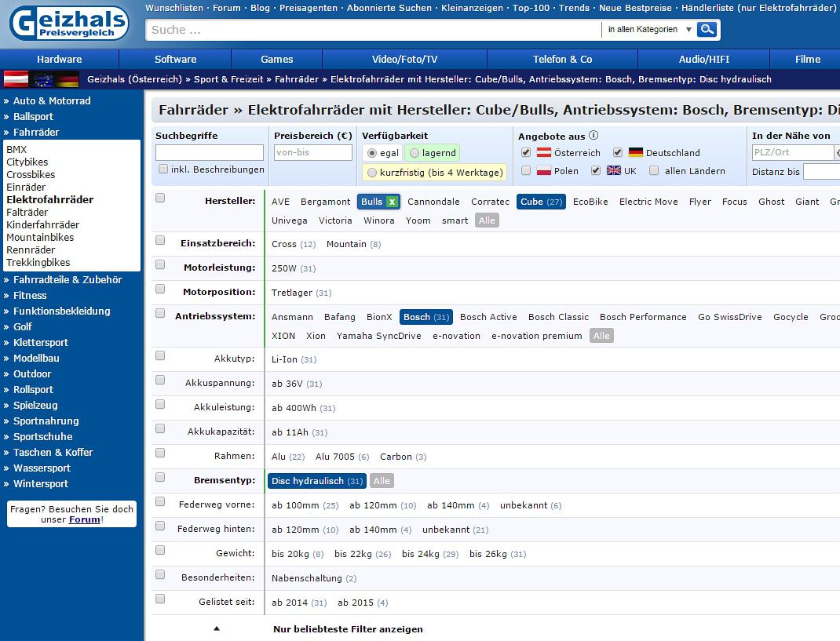
Task: Tick the Hersteller row checkbox
Action: pyautogui.click(x=160, y=198)
